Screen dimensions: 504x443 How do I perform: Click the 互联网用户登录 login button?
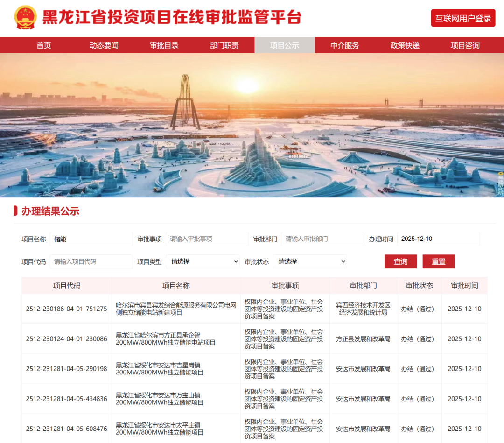(463, 18)
